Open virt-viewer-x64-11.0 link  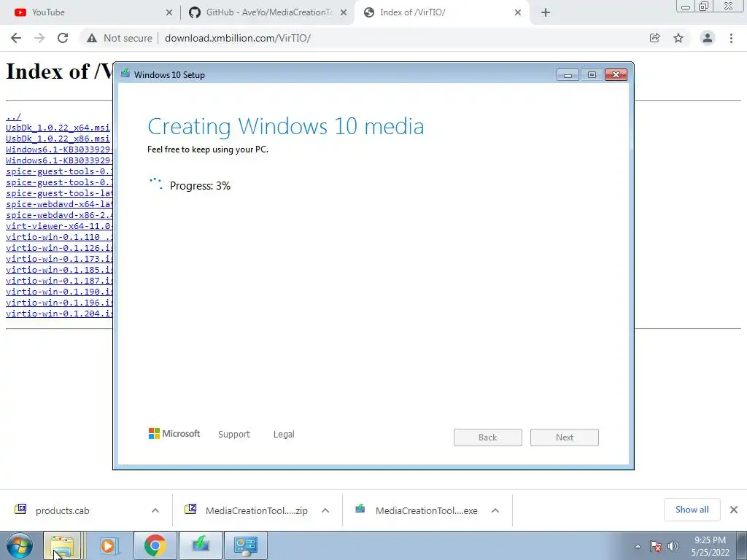pyautogui.click(x=59, y=226)
